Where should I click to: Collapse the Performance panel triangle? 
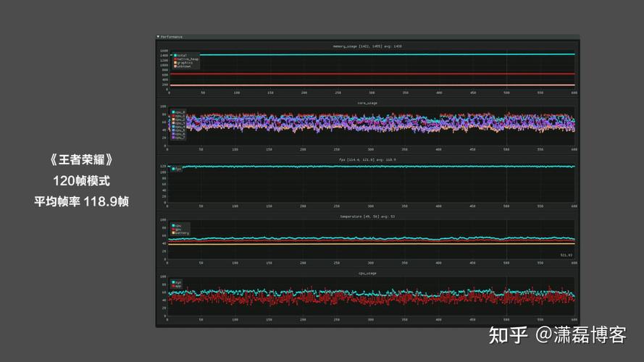pos(158,36)
